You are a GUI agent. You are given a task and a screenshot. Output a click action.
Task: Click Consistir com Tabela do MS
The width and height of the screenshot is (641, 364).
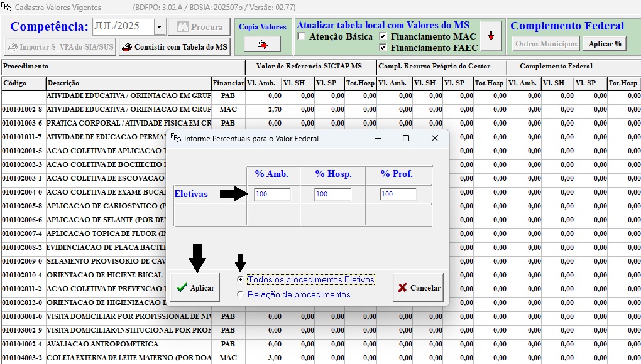(x=175, y=47)
